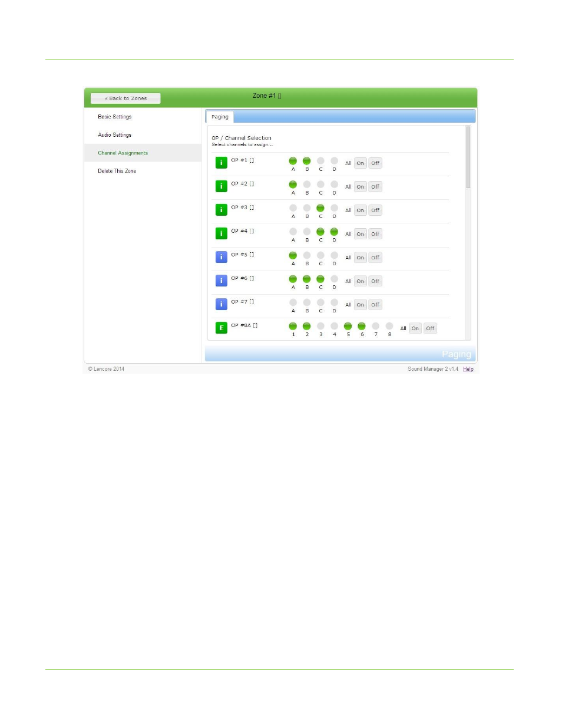Image resolution: width=562 pixels, height=728 pixels.
Task: Enable channel 7 for OP #8A
Action: 375,326
